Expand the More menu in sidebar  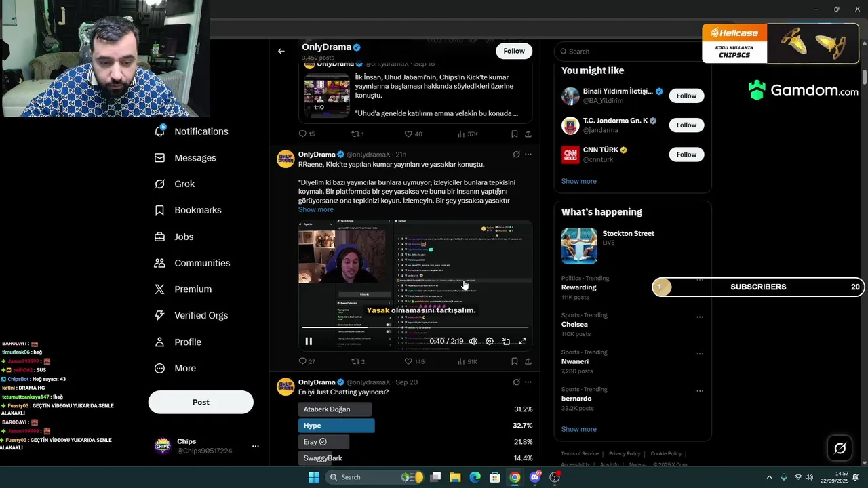pyautogui.click(x=175, y=368)
